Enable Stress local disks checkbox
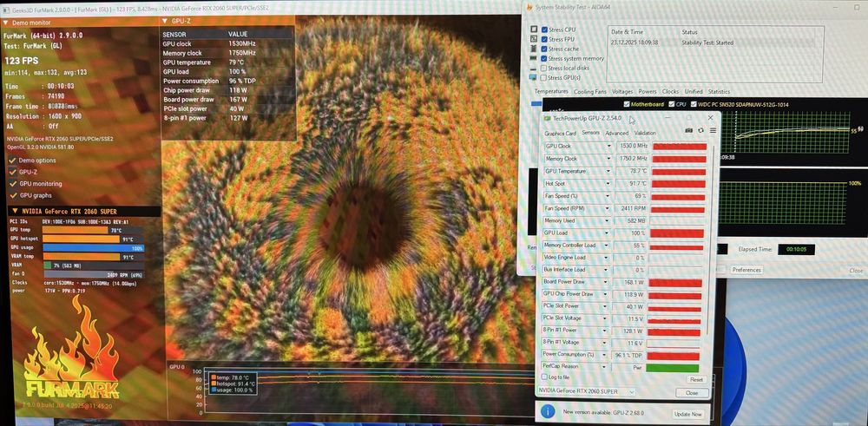 click(545, 68)
